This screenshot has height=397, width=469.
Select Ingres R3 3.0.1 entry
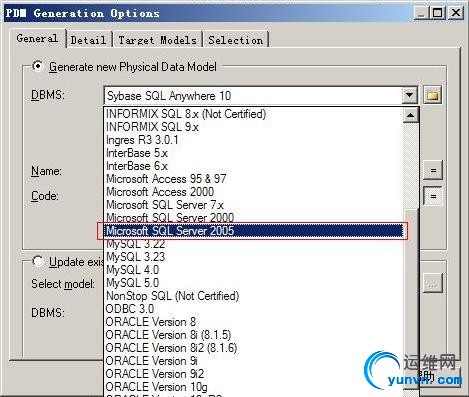tap(254, 140)
